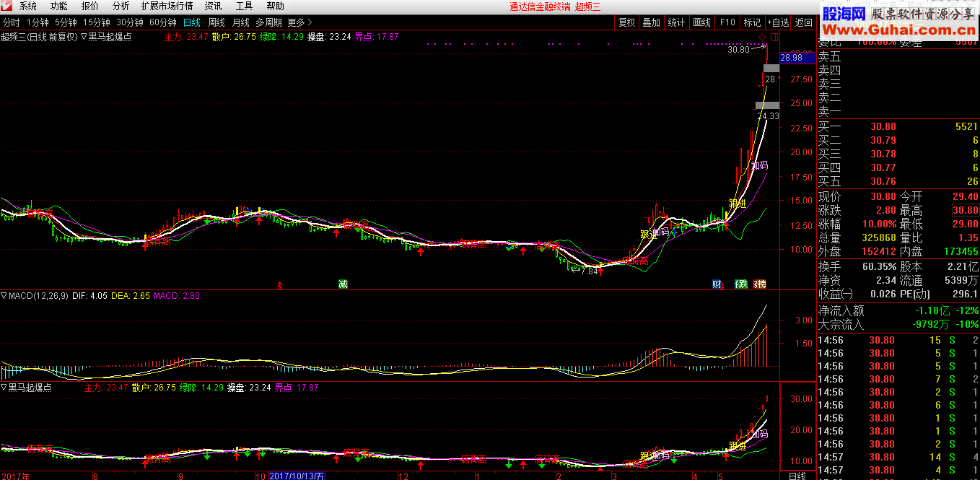The image size is (980, 480).
Task: Open the 资讯 menu
Action: tap(214, 6)
